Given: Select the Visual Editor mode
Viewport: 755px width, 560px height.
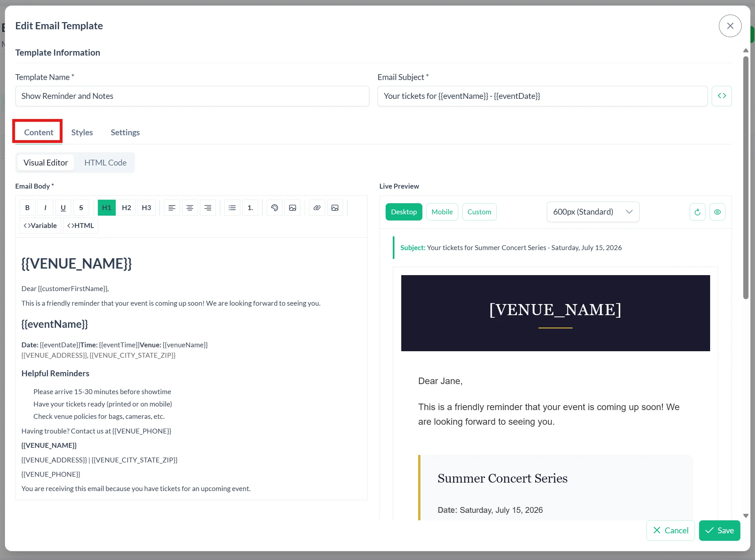Looking at the screenshot, I should point(46,163).
